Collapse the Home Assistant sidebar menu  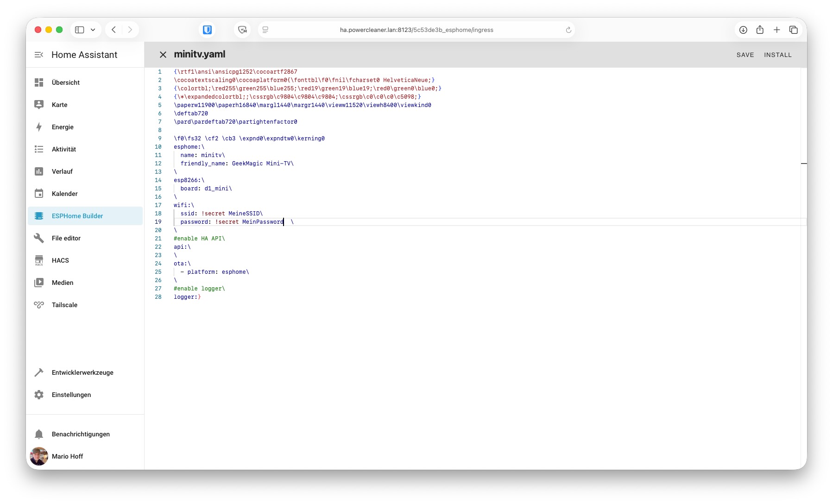pos(39,55)
